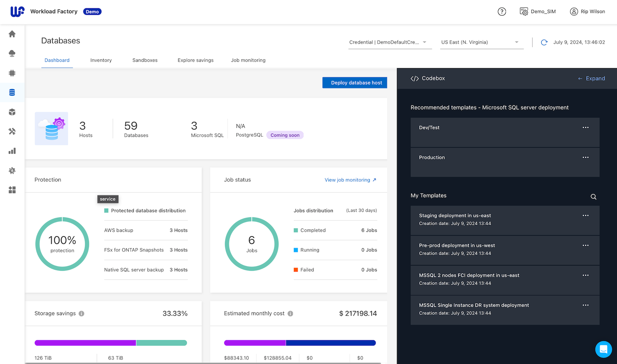Open the Dev/Test template three-dot menu
This screenshot has width=617, height=364.
[586, 127]
